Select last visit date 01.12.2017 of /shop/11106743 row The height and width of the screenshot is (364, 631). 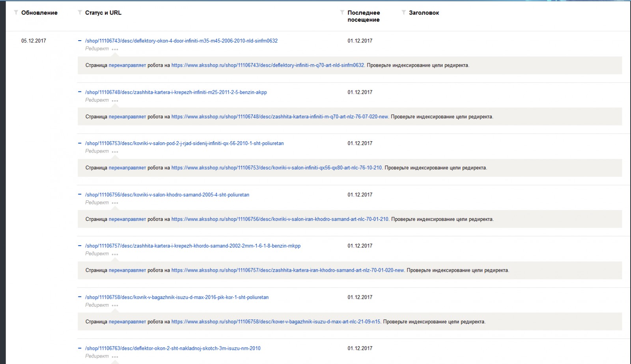360,41
